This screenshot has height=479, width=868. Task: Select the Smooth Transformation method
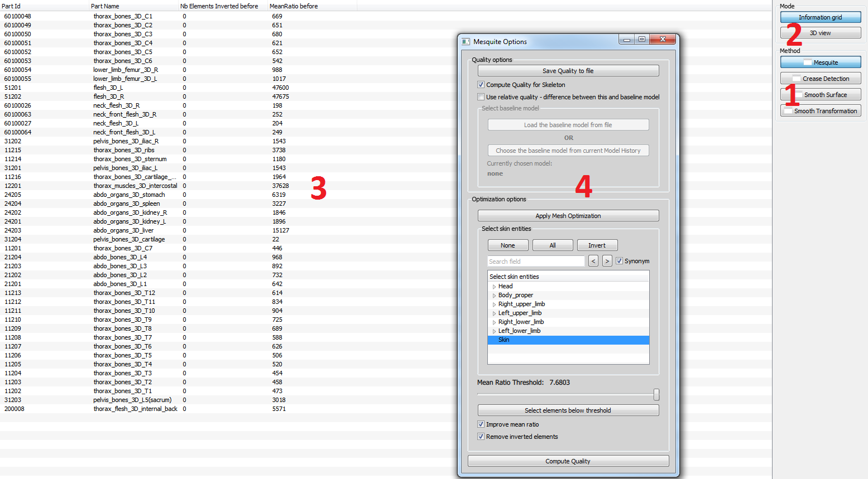pyautogui.click(x=821, y=111)
